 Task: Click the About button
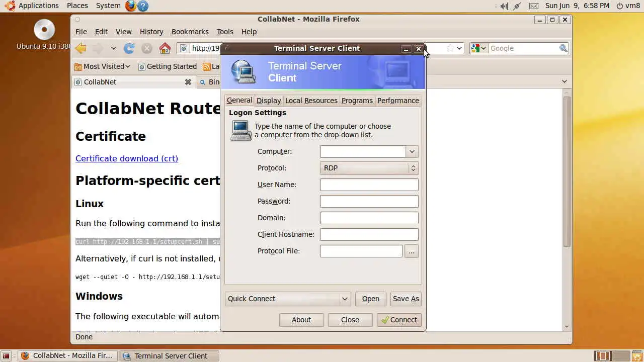tap(301, 320)
